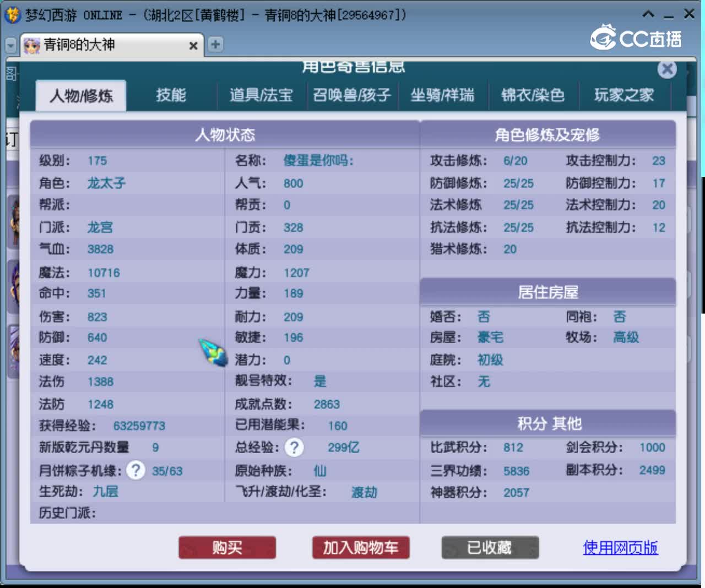Click the 飞升/渡劫/化圣 value 渡劫
705x588 pixels.
(x=365, y=492)
